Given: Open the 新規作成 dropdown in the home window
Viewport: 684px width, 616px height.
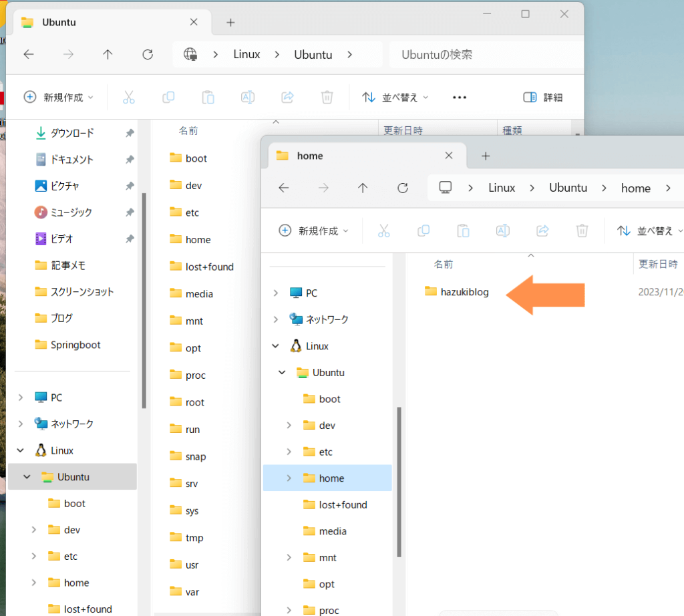Looking at the screenshot, I should pos(314,230).
